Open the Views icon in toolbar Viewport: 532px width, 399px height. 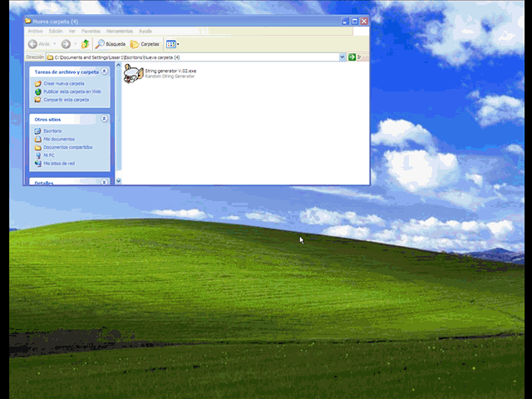tap(170, 44)
